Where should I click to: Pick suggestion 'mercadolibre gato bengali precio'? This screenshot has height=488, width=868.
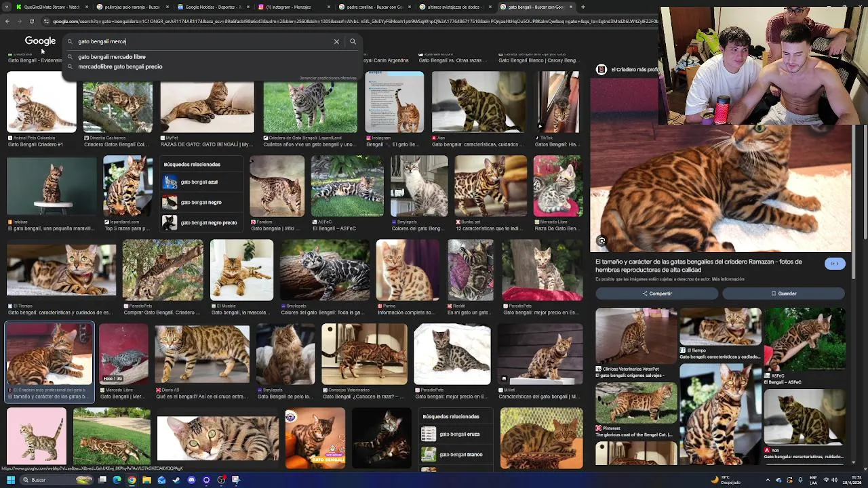pyautogui.click(x=120, y=66)
